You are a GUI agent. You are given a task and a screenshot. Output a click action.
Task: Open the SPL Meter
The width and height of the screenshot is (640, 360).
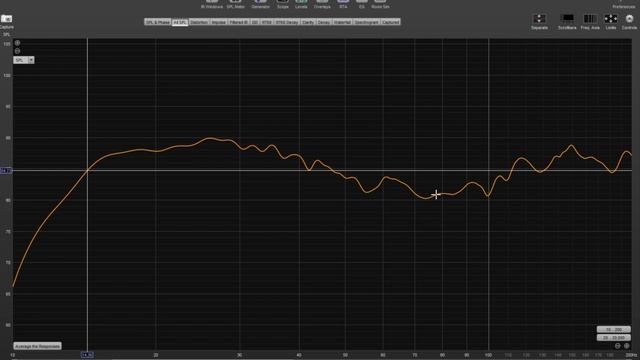(236, 4)
